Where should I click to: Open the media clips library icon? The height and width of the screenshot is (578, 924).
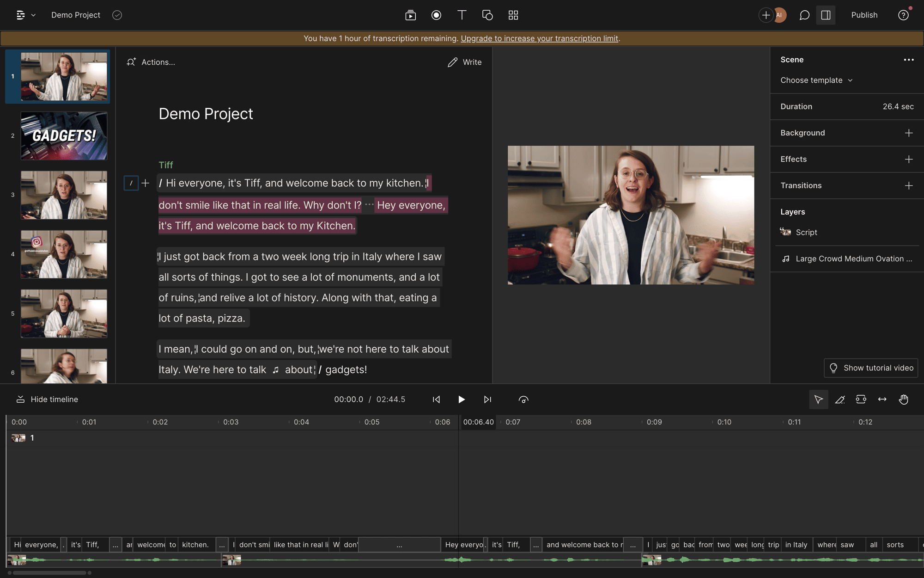pyautogui.click(x=410, y=15)
